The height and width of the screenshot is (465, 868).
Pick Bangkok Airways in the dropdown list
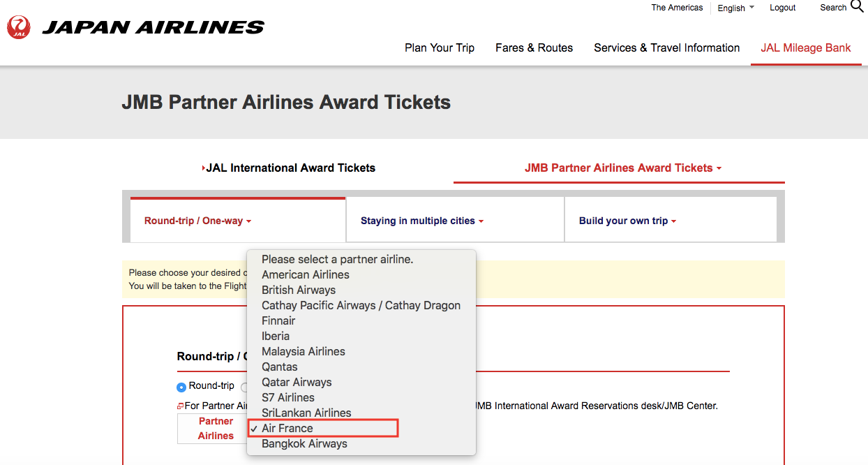(x=304, y=443)
